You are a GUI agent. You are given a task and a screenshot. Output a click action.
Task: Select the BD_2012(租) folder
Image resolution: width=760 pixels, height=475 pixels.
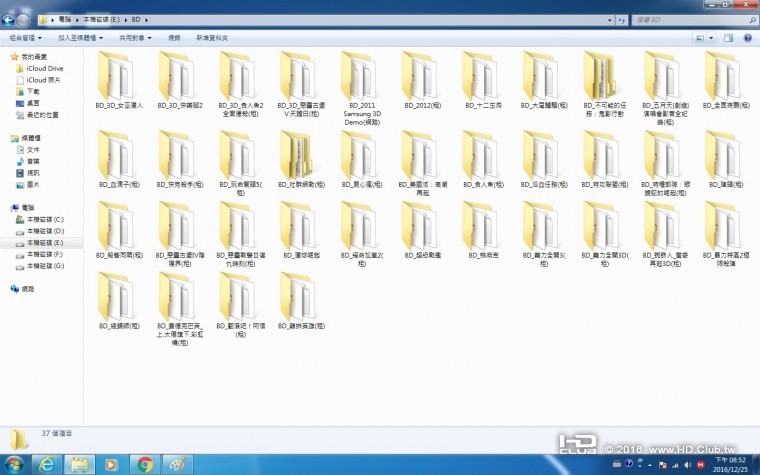click(x=423, y=80)
